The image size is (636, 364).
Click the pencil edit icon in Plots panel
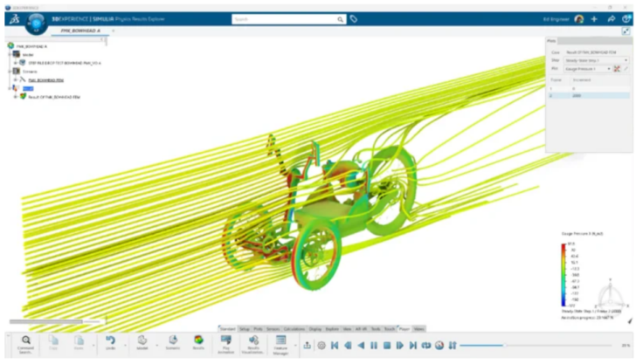pyautogui.click(x=626, y=69)
